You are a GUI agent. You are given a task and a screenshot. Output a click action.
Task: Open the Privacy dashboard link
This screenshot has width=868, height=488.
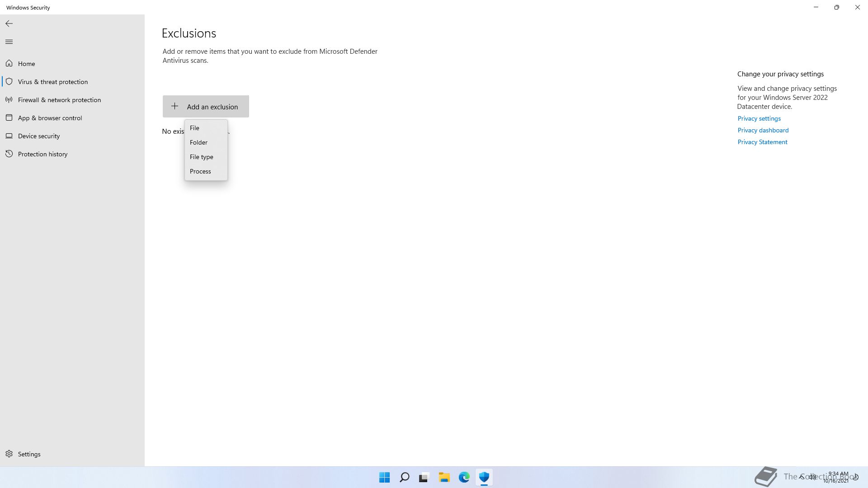point(763,130)
